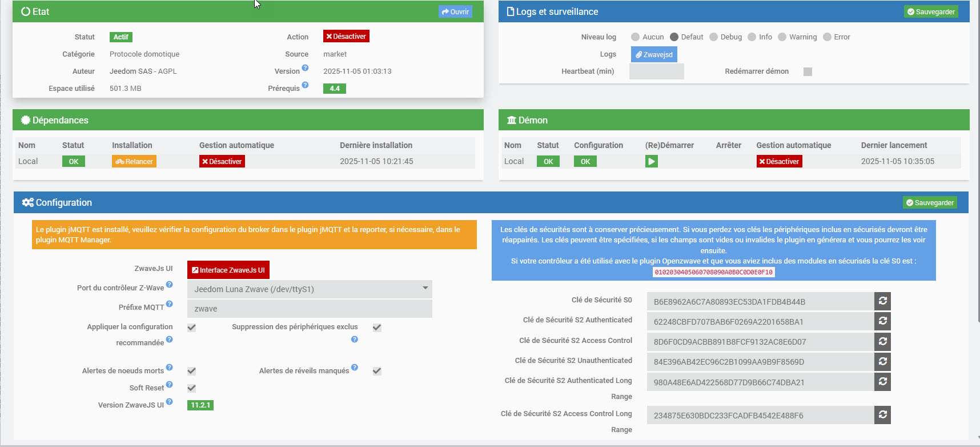This screenshot has width=980, height=447.
Task: Select the Aucun log level
Action: point(635,37)
